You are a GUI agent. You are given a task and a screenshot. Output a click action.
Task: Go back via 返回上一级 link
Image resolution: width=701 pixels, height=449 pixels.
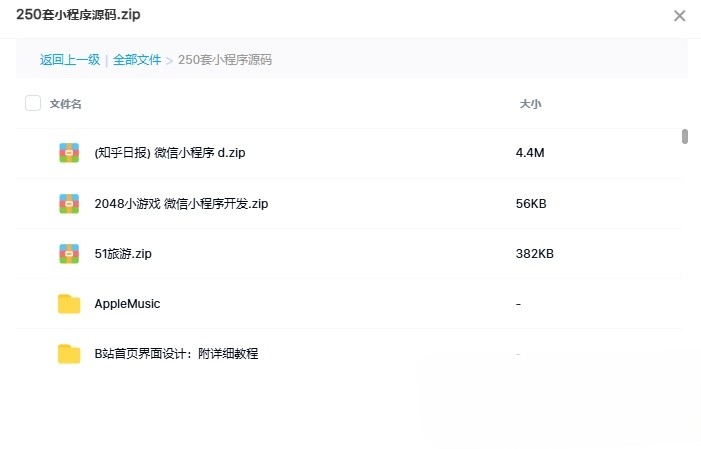pyautogui.click(x=70, y=59)
